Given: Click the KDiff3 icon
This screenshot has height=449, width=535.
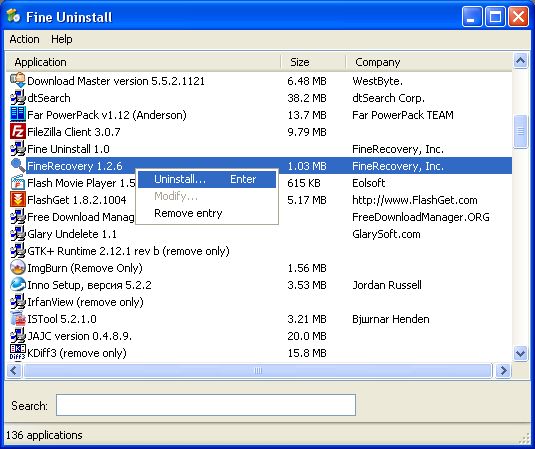Looking at the screenshot, I should coord(18,353).
